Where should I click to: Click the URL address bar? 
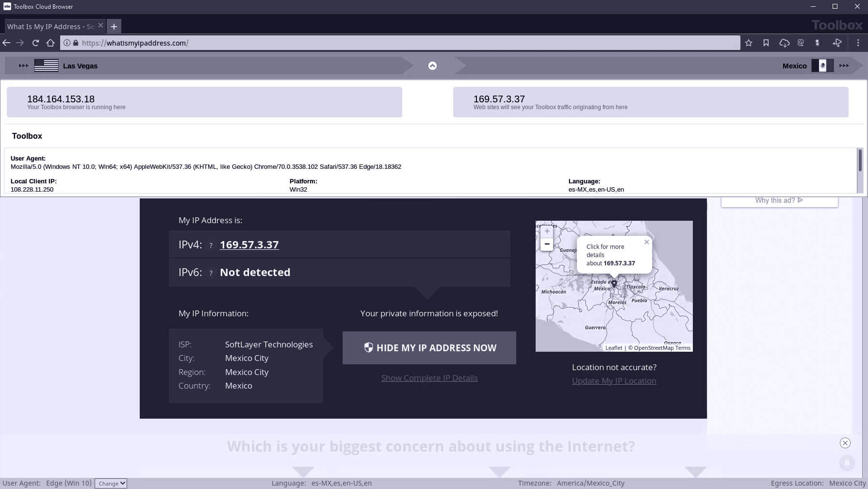click(x=400, y=43)
